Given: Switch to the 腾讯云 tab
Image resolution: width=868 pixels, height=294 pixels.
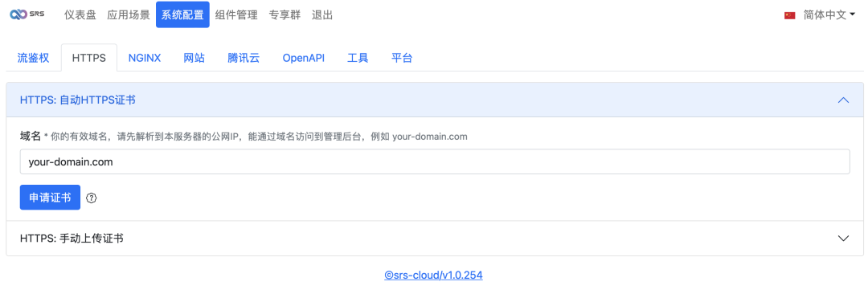Looking at the screenshot, I should click(x=244, y=58).
